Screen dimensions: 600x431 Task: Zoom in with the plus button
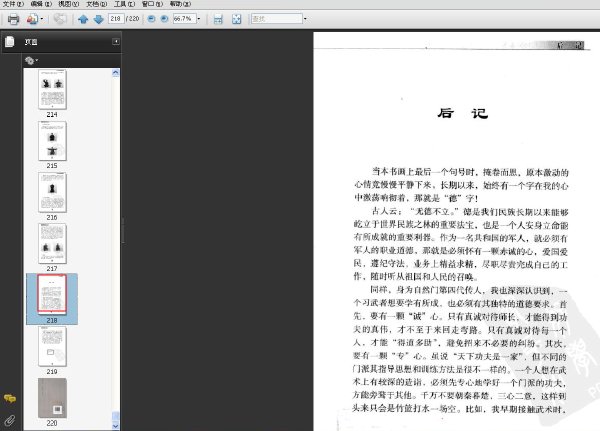[165, 18]
